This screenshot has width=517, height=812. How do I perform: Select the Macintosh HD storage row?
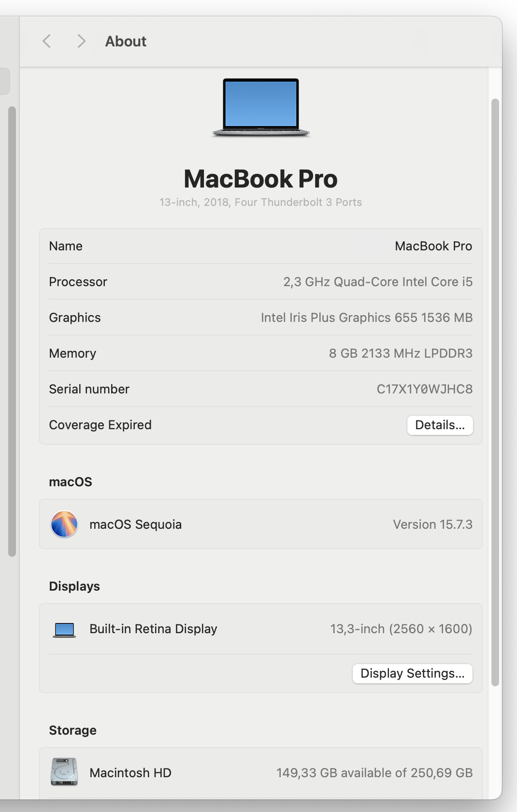click(261, 773)
